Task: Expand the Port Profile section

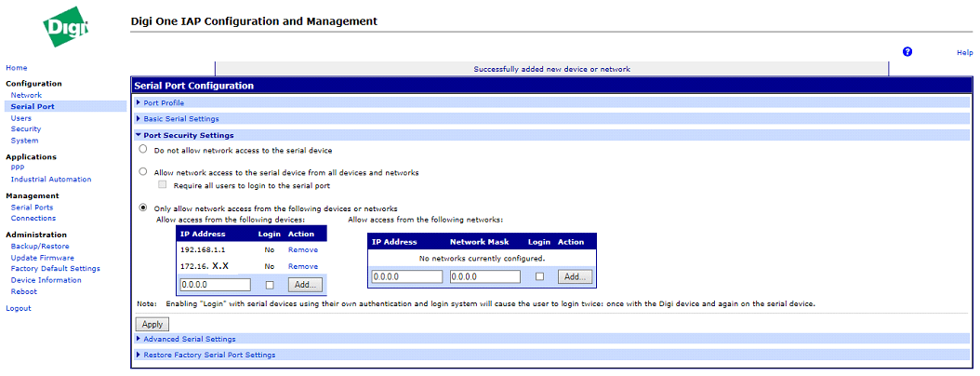Action: (x=164, y=102)
